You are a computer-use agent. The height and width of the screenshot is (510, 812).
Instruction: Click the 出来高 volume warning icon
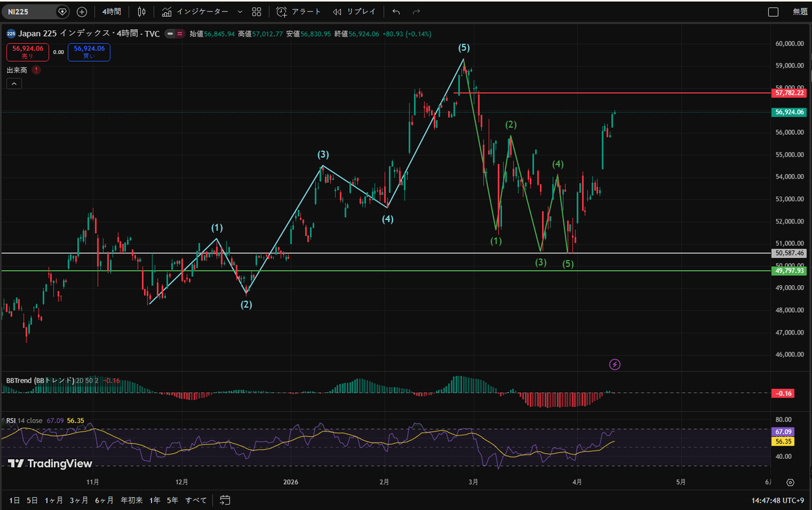[x=35, y=70]
